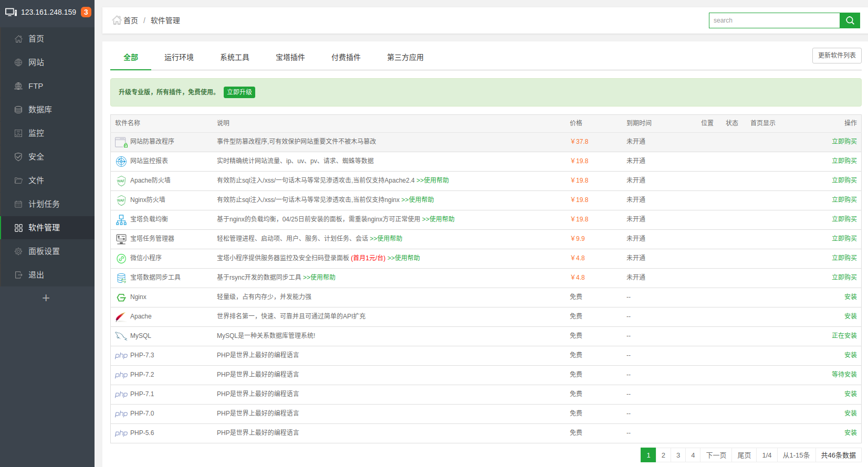
Task: Switch to the 全部 tab
Action: click(x=131, y=57)
